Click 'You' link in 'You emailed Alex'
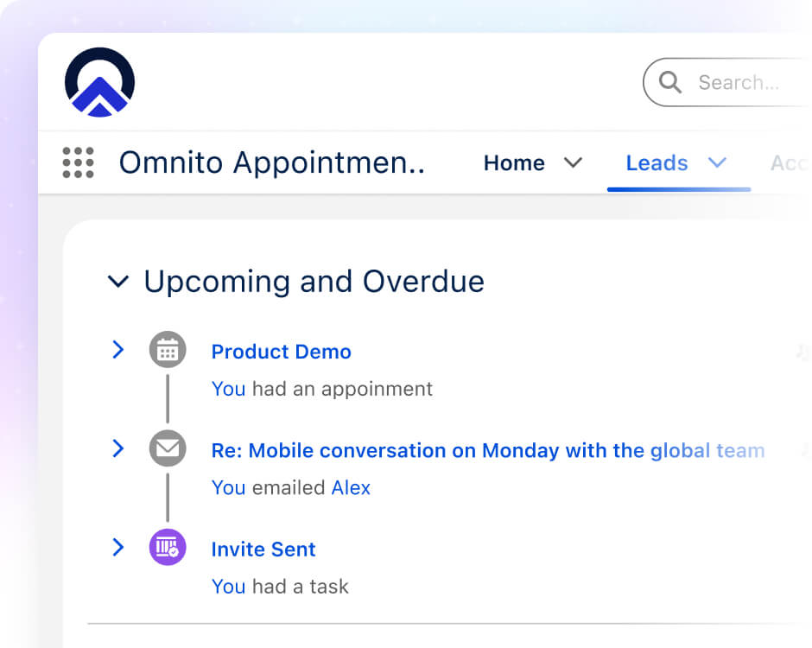Screen dimensions: 812x648 tap(228, 488)
